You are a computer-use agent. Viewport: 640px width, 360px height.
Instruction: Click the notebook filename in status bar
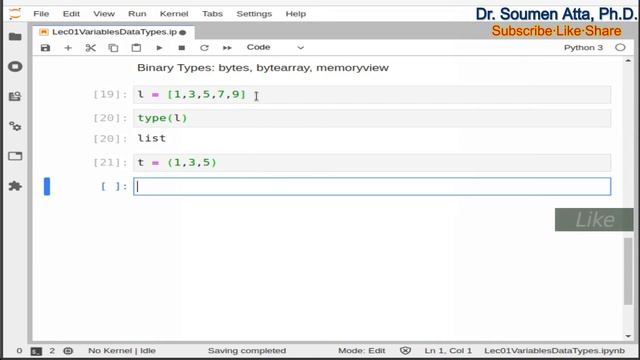click(x=554, y=351)
